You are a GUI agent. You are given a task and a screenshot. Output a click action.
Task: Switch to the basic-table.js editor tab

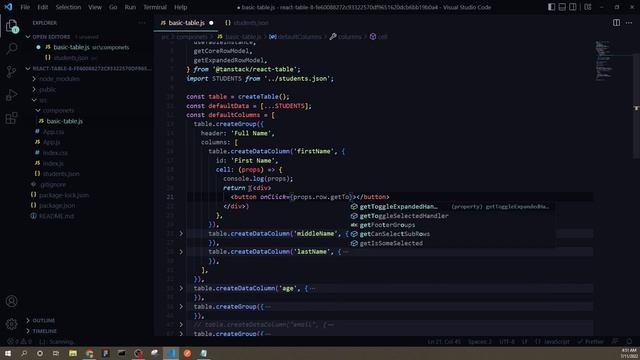click(x=186, y=23)
